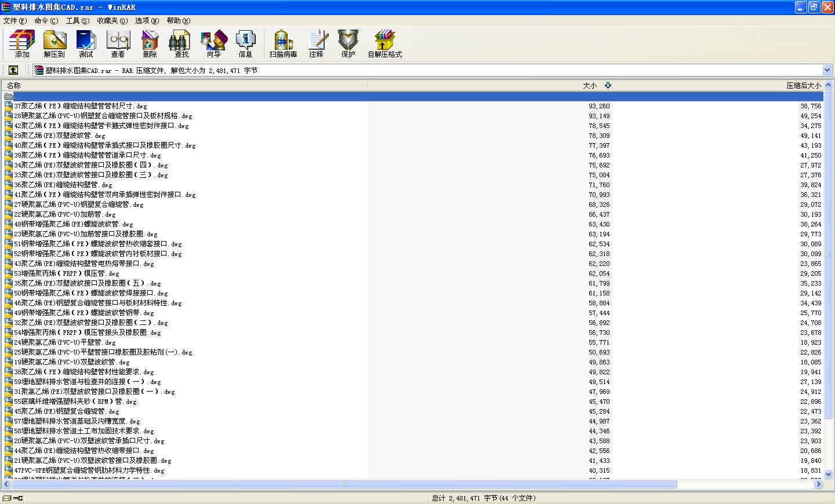The height and width of the screenshot is (504, 835).
Task: Select the 53增强聚丙烯(FRPP)模压管.dwg file
Action: click(x=67, y=273)
